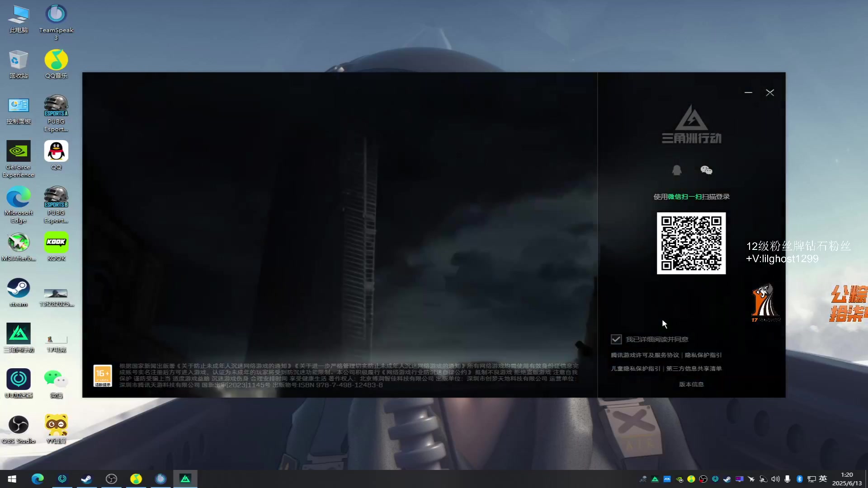Viewport: 868px width, 488px height.
Task: Select the QQ音乐 desktop icon
Action: tap(56, 65)
